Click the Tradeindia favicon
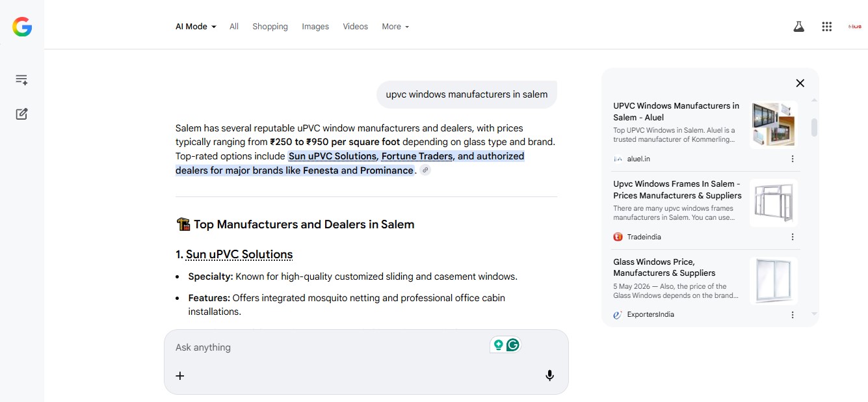 click(x=618, y=237)
